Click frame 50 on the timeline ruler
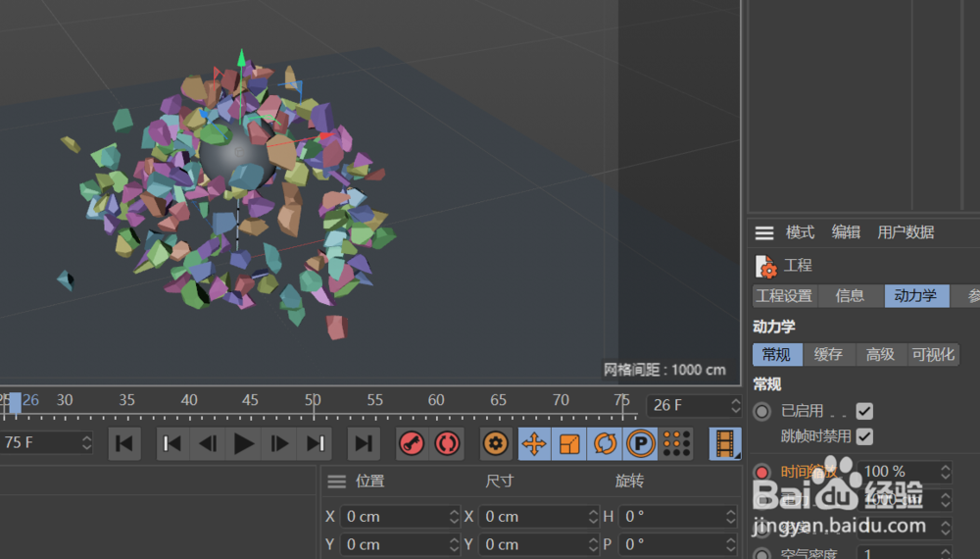 [313, 400]
